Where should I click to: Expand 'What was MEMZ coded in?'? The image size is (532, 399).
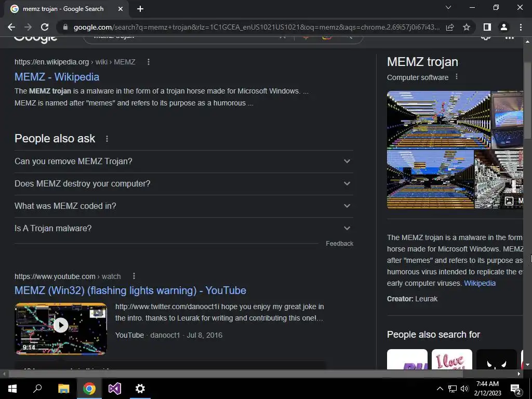(x=183, y=206)
